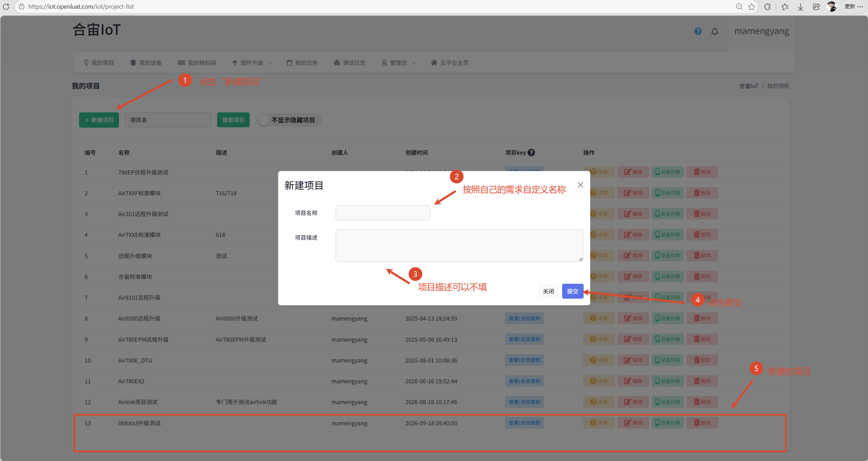Open 设备列表 for 780EP远程升级测试 row

[x=668, y=172]
